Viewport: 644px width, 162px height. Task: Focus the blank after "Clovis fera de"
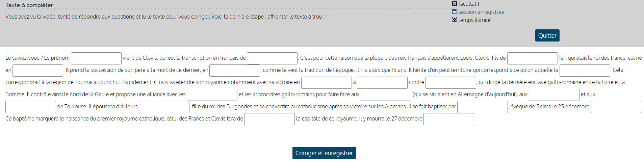269,119
